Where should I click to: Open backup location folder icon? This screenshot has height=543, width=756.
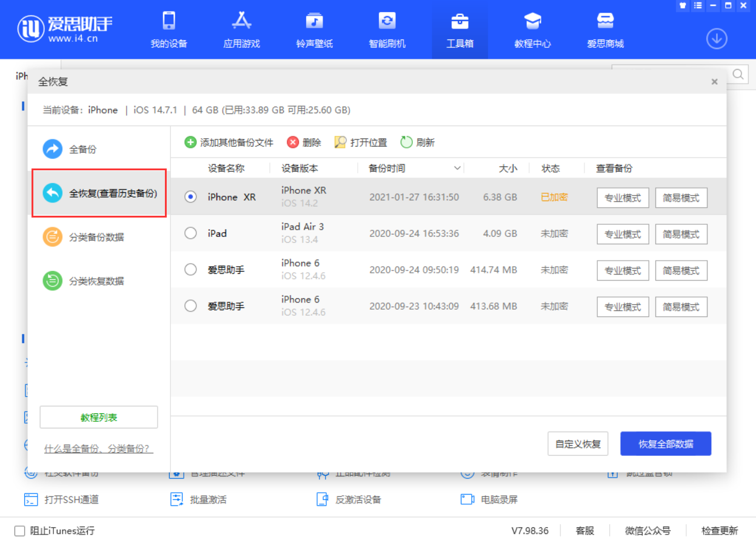[x=340, y=142]
